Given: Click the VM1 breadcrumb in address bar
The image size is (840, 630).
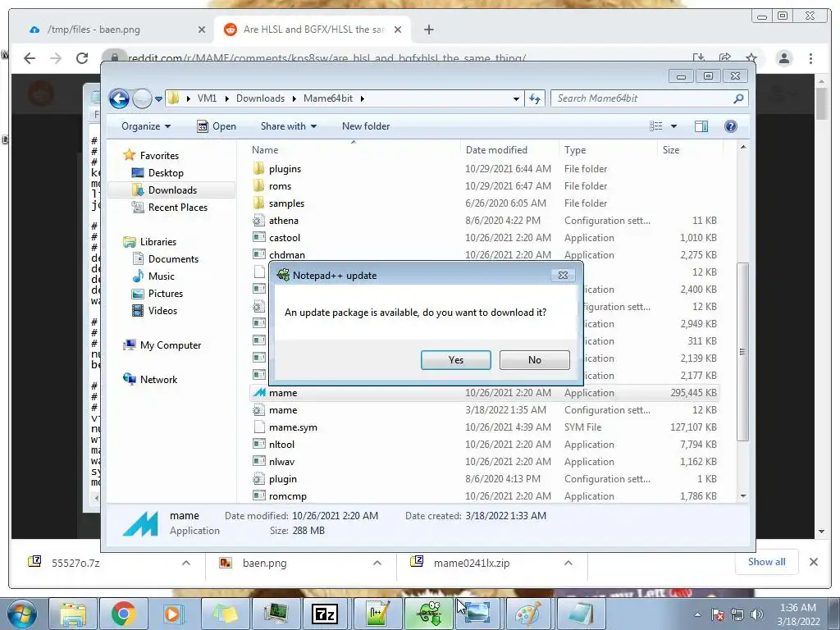Looking at the screenshot, I should (x=207, y=98).
